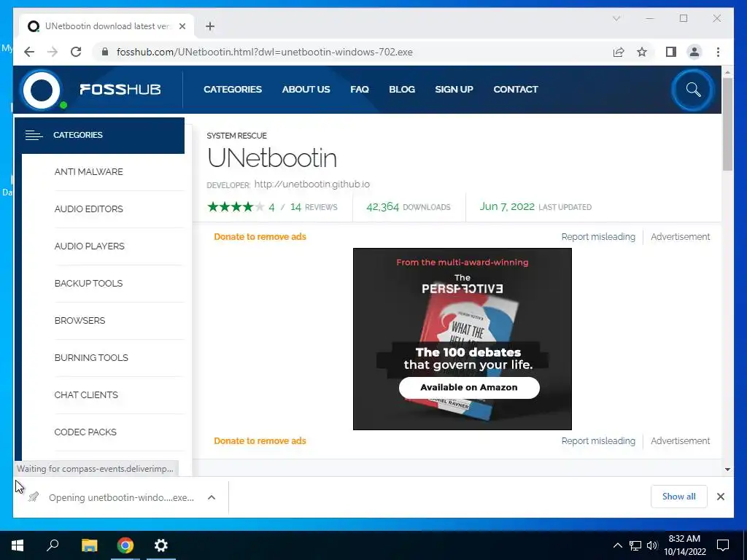Click scrollbar down arrow
The width and height of the screenshot is (747, 560).
[727, 470]
